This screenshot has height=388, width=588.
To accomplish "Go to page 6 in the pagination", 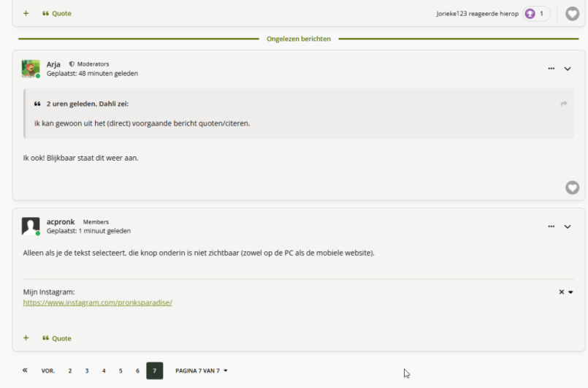I will coord(137,370).
